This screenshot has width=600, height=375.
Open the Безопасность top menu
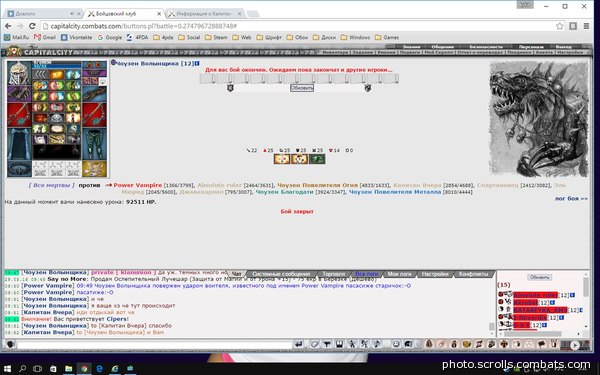pyautogui.click(x=486, y=47)
